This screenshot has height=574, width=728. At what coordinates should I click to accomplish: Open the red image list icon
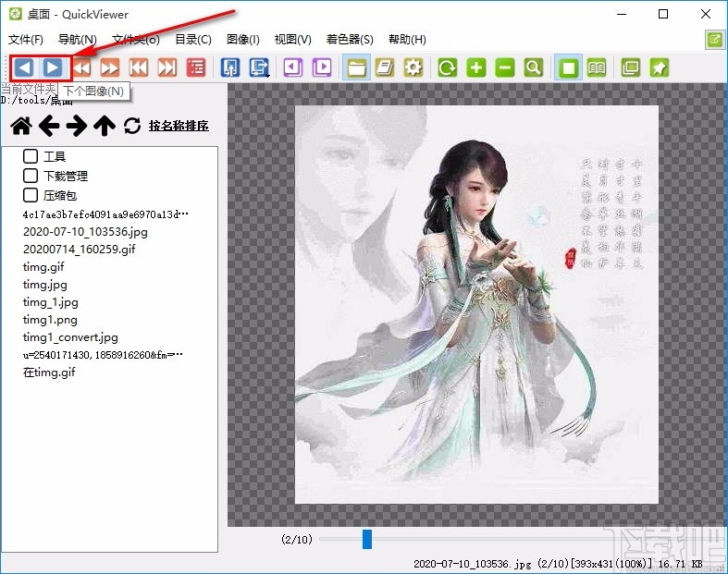tap(196, 67)
